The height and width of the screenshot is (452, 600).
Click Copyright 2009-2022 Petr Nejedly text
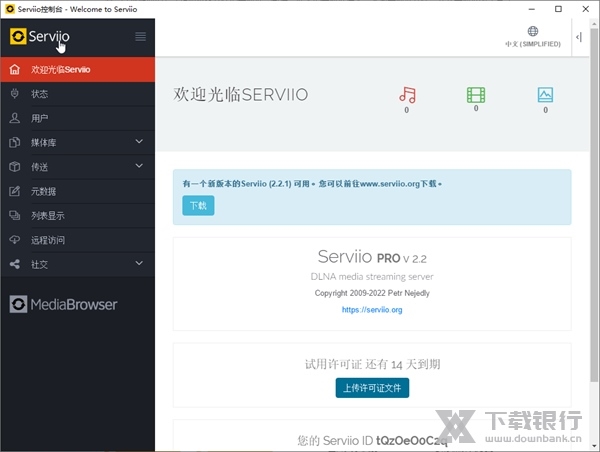pos(372,293)
